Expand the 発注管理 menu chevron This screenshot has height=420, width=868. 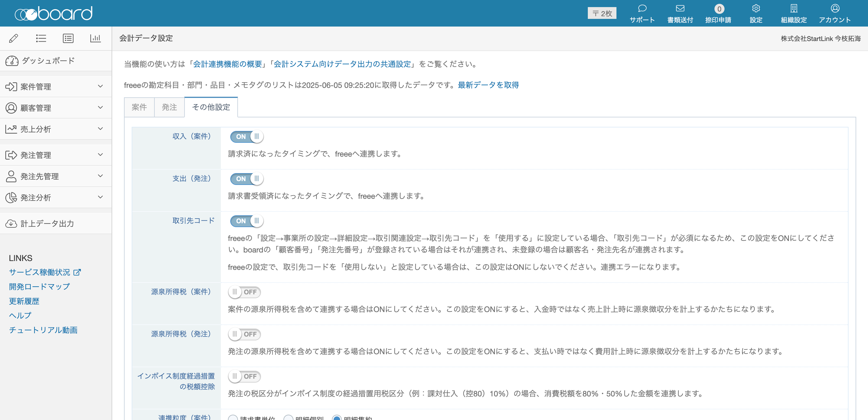[100, 155]
